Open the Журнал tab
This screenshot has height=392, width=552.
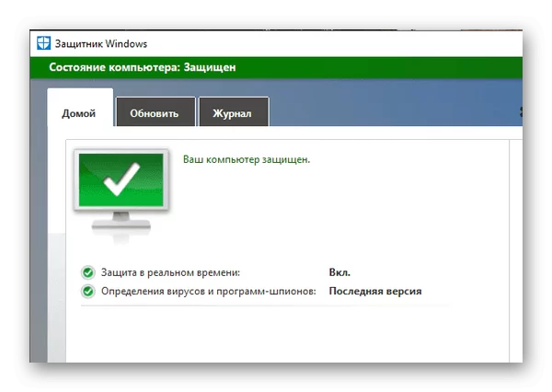point(233,114)
